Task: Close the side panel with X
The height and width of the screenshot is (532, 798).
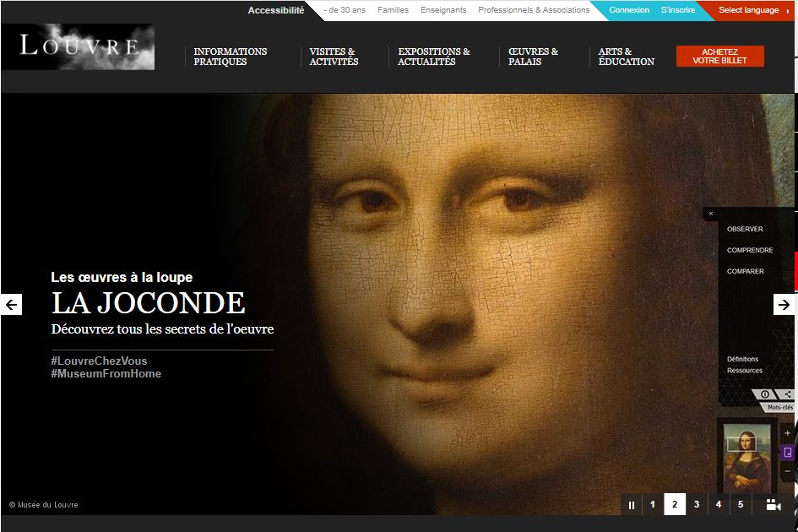Action: pyautogui.click(x=711, y=214)
